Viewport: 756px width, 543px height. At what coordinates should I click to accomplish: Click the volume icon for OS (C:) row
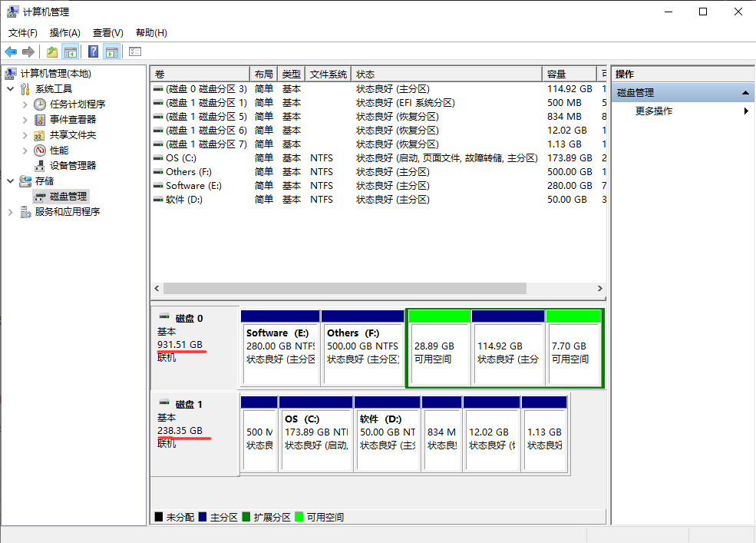157,158
